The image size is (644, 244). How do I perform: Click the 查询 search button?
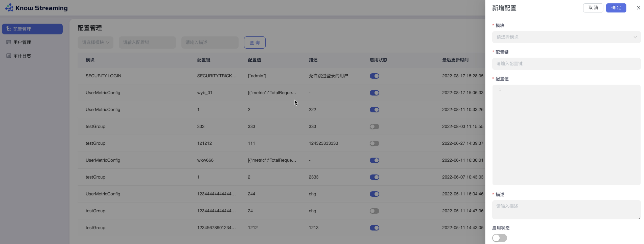pyautogui.click(x=254, y=42)
